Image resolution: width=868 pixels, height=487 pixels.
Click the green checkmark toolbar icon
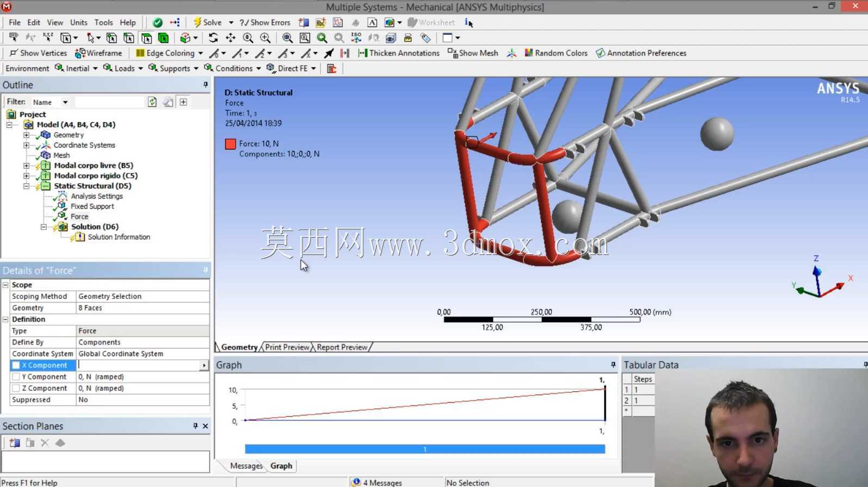pyautogui.click(x=158, y=22)
